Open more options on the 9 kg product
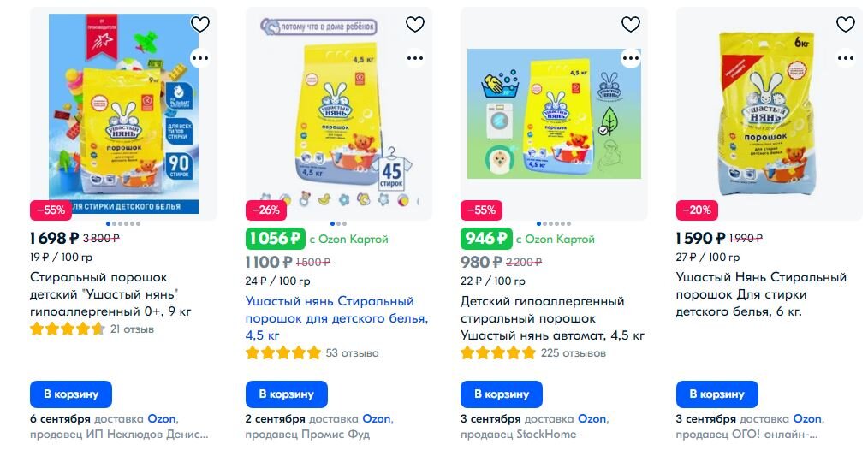The image size is (868, 450). tap(199, 58)
